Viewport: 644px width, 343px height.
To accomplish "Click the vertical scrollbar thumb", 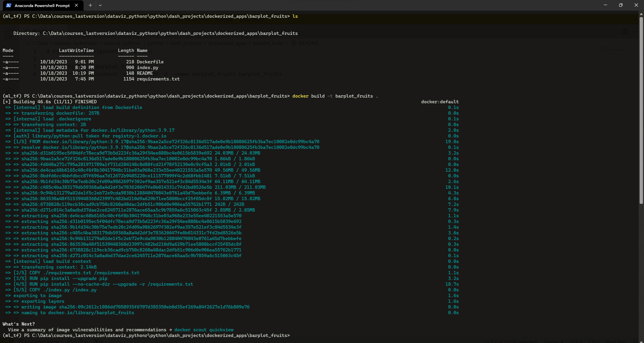I will click(x=641, y=111).
